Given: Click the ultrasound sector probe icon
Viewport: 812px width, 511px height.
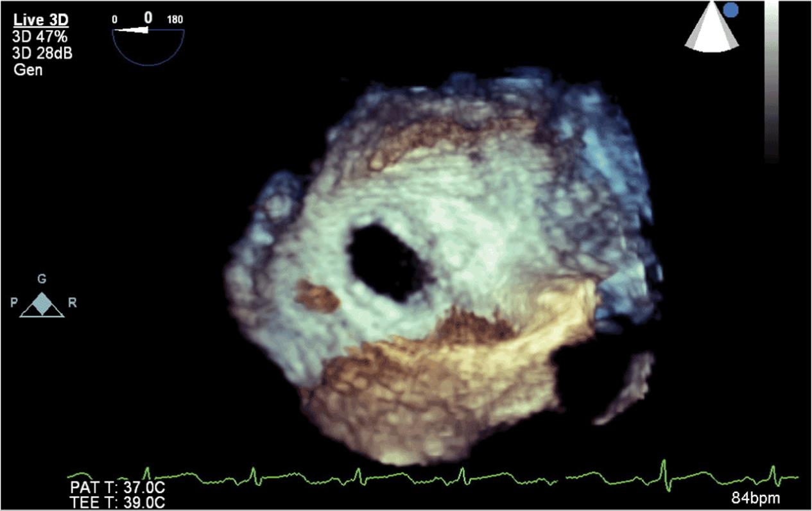Looking at the screenshot, I should [x=711, y=26].
